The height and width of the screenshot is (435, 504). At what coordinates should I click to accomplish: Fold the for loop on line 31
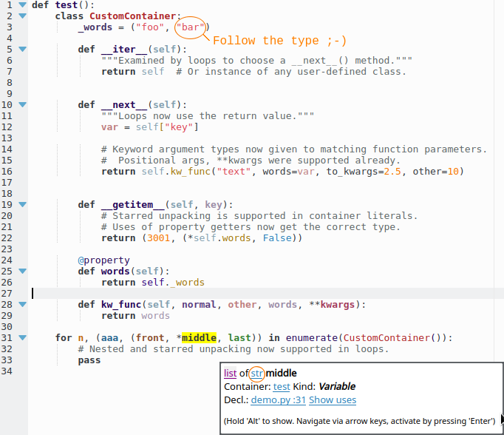tap(22, 338)
